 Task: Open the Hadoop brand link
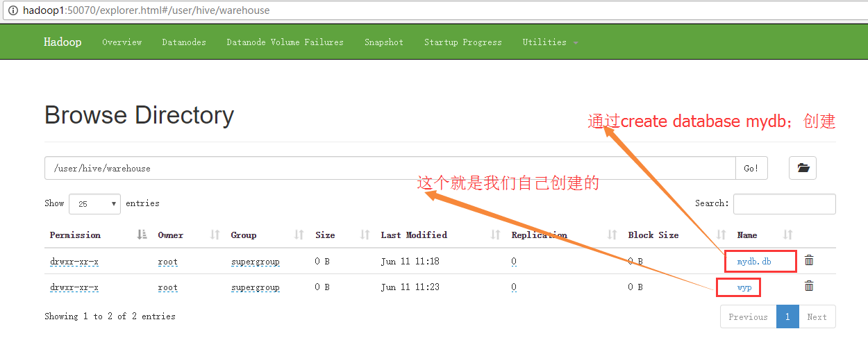(62, 42)
